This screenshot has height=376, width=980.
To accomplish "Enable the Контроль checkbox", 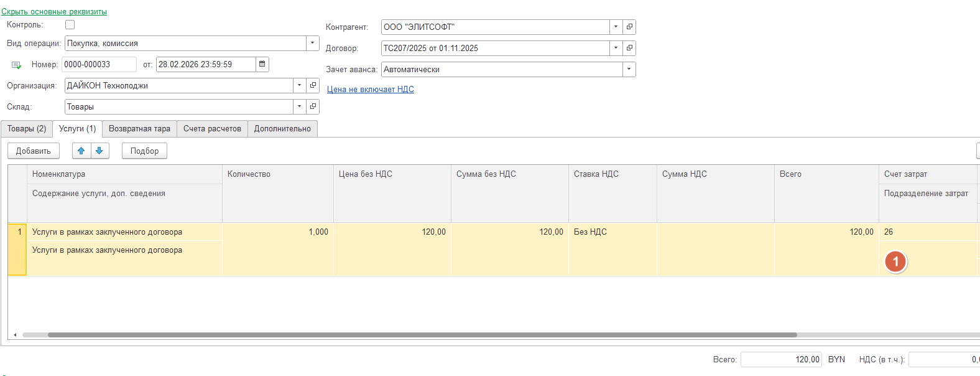I will [70, 25].
